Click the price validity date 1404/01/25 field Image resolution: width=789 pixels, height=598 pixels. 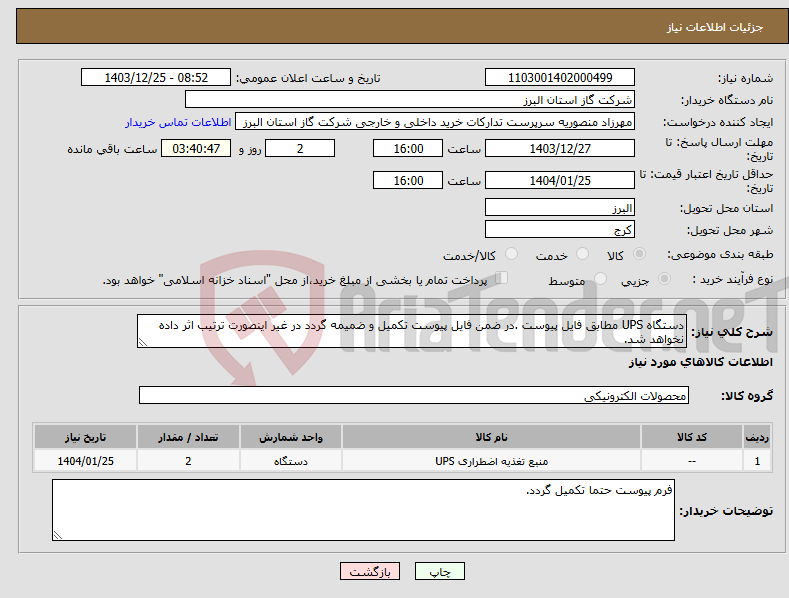pyautogui.click(x=560, y=180)
